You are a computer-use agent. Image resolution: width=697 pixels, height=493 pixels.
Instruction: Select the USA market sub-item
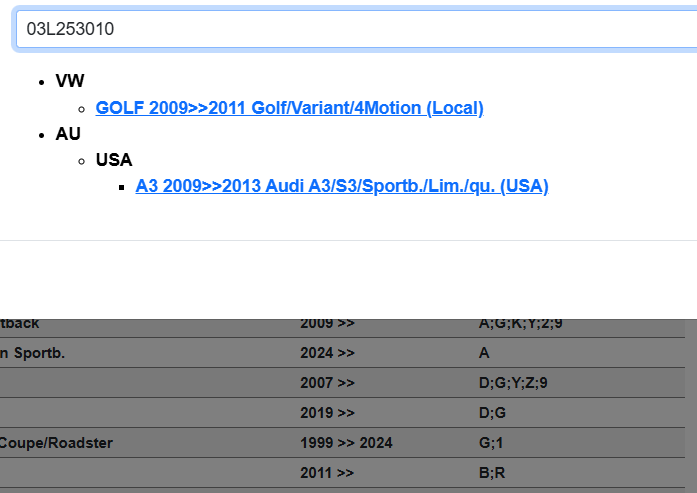[114, 160]
